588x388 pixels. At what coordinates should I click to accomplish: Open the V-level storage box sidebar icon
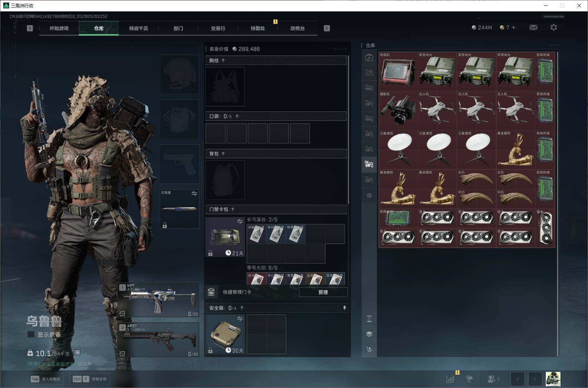click(369, 73)
